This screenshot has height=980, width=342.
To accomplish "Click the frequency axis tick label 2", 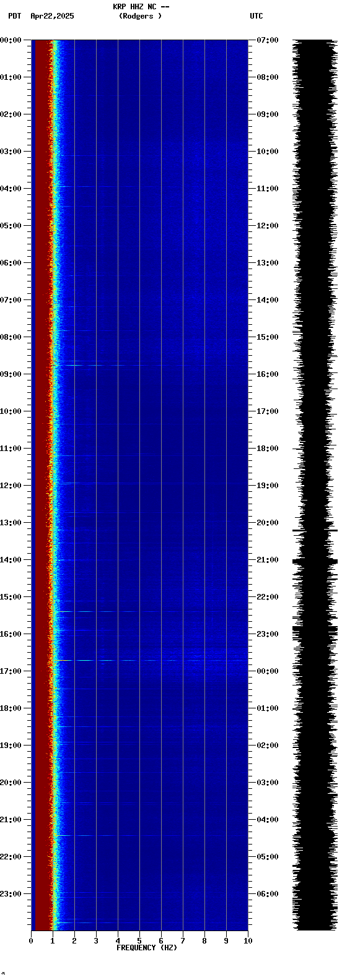I will [x=74, y=941].
